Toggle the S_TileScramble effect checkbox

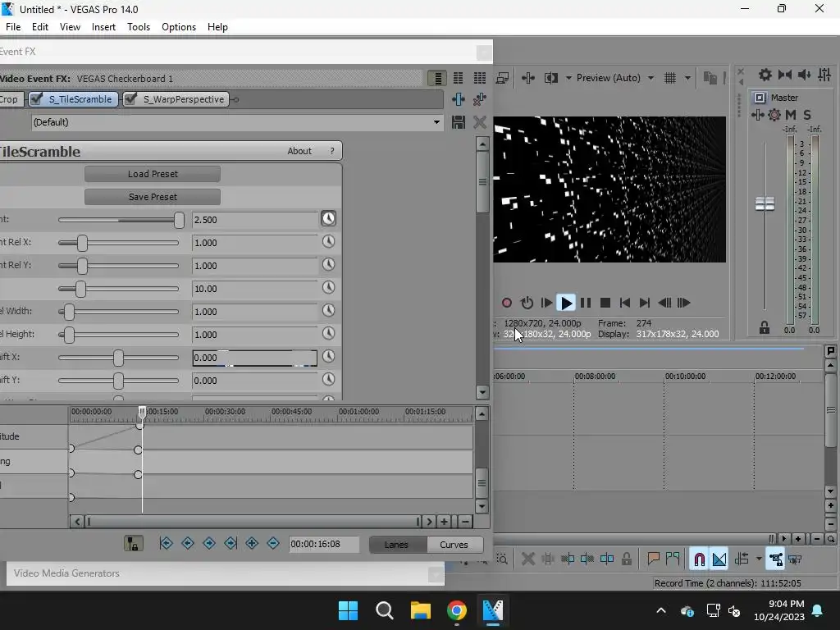coord(36,99)
